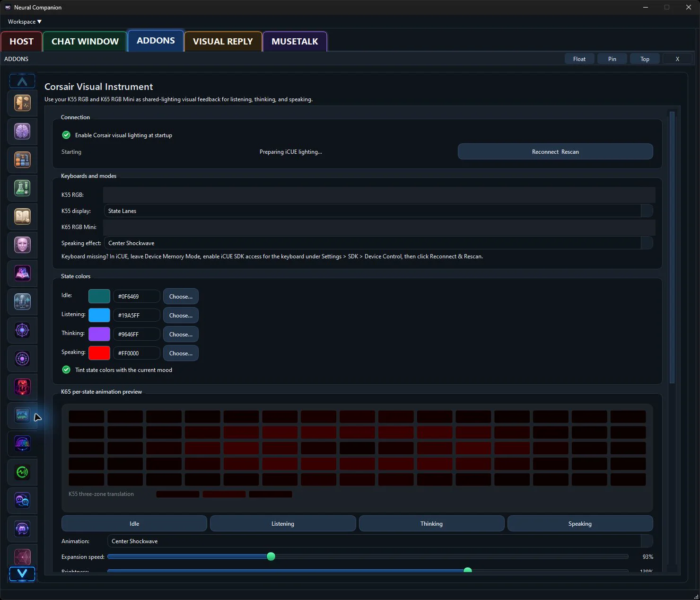This screenshot has height=600, width=700.
Task: Open the red glowing hearts addon icon
Action: tap(22, 387)
